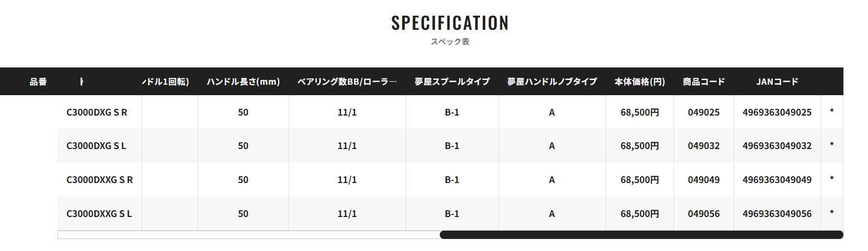Click the 68,500円 price in C3000DXG S R row
868x251 pixels.
639,112
